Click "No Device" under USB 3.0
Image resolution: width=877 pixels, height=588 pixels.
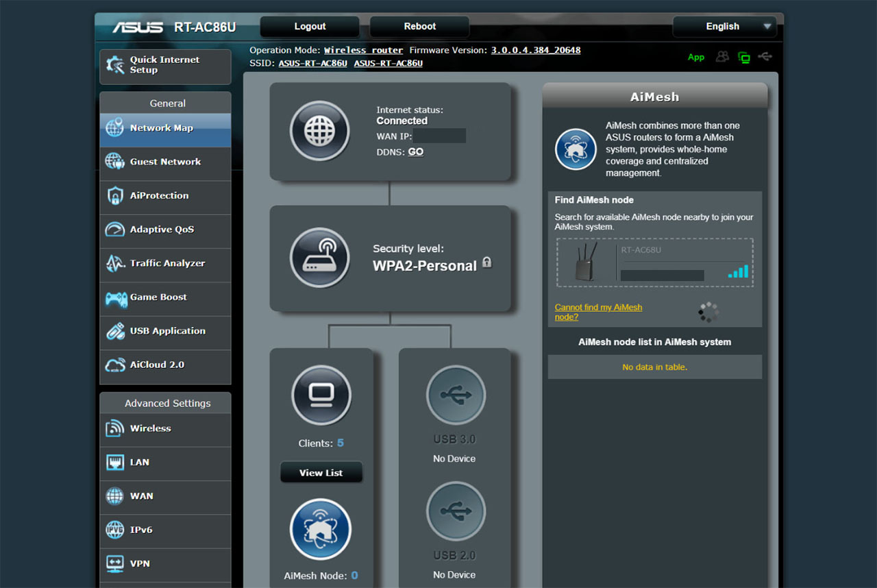454,458
